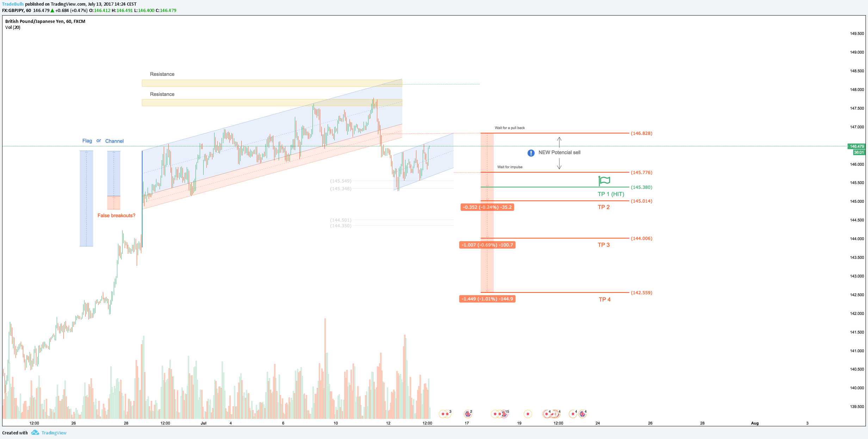Click the gray (144.501) level label

tap(341, 220)
